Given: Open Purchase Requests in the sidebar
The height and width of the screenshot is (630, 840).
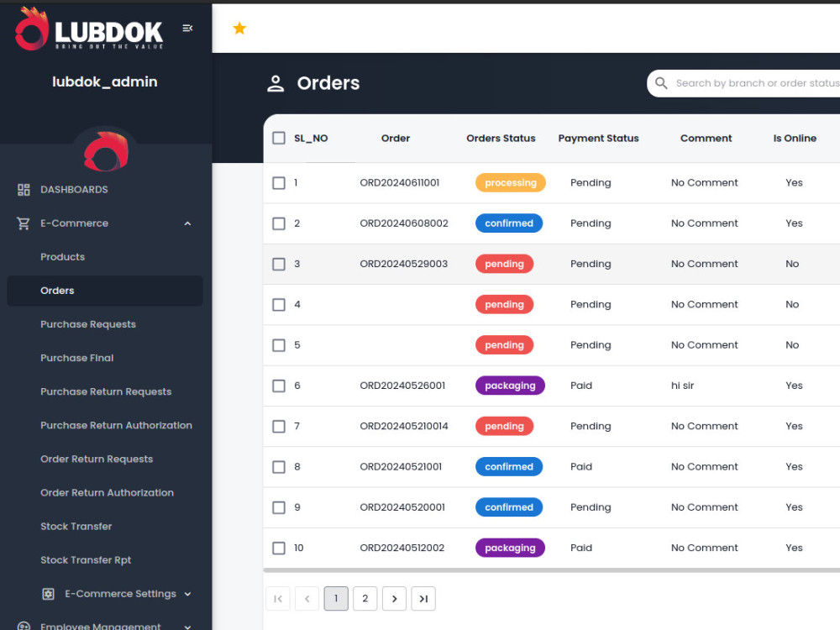Looking at the screenshot, I should tap(88, 324).
